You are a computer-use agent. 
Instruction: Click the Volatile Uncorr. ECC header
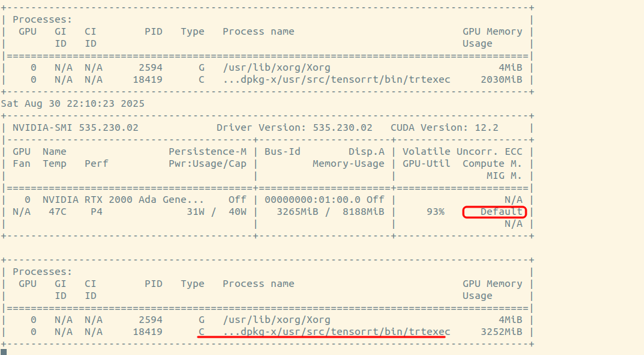(463, 151)
